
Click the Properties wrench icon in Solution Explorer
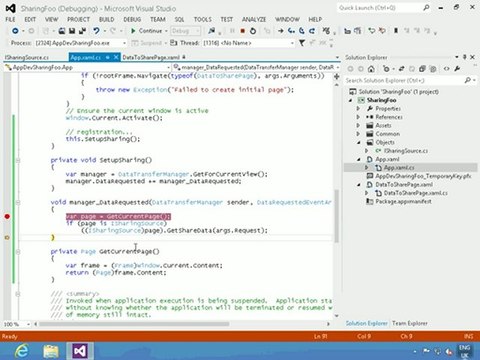click(x=457, y=69)
